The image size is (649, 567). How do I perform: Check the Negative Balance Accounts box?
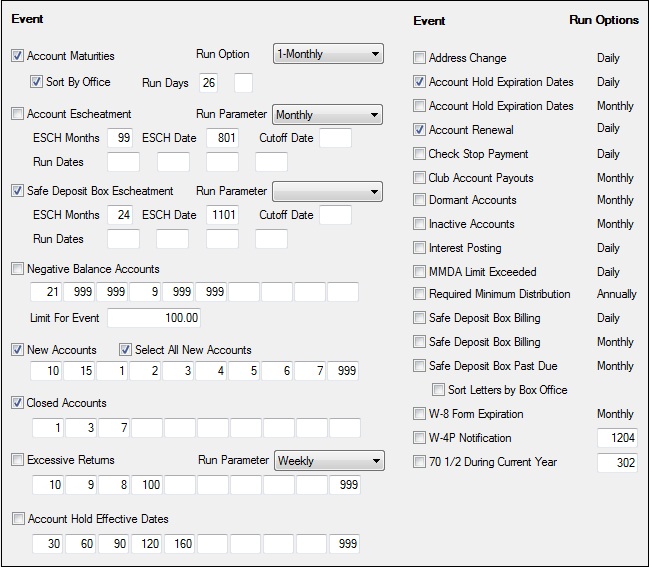click(x=17, y=269)
